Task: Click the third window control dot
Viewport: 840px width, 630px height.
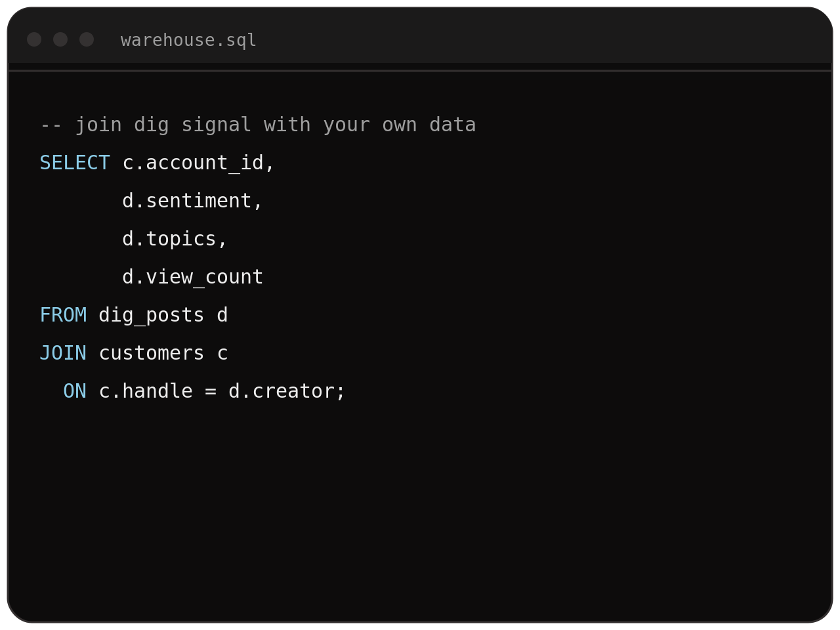Action: 87,39
